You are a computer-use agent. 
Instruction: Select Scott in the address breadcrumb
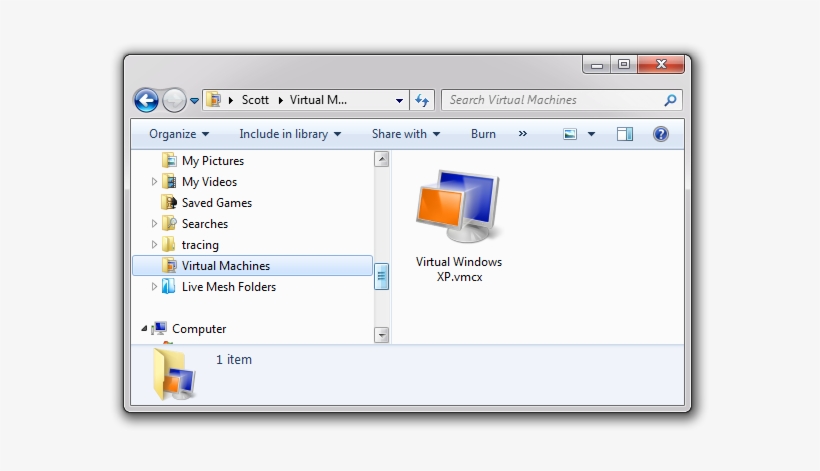pos(255,100)
